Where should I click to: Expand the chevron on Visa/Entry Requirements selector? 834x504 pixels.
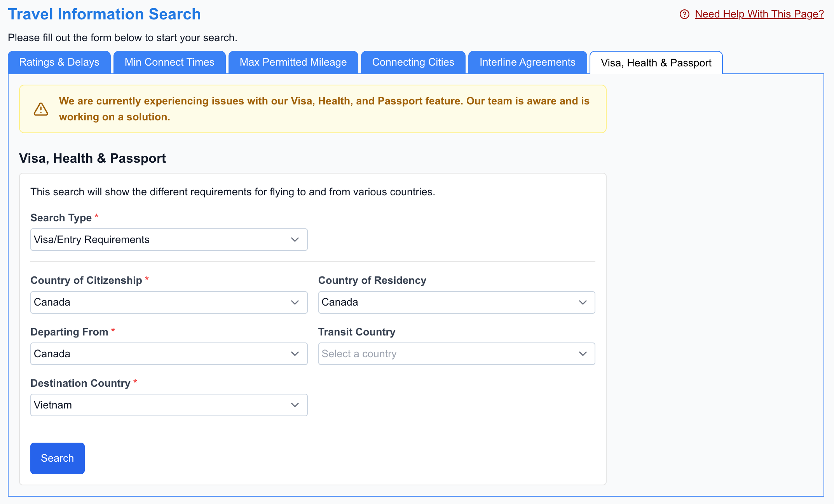tap(295, 240)
